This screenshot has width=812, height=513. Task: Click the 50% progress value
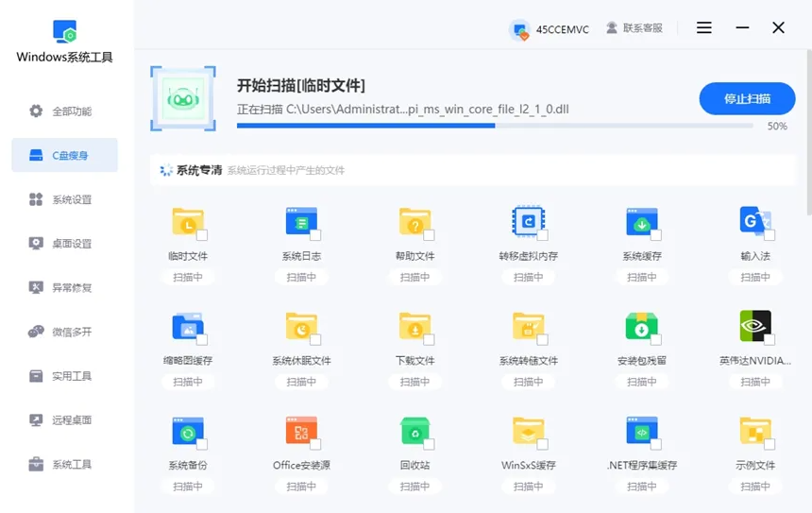(777, 126)
